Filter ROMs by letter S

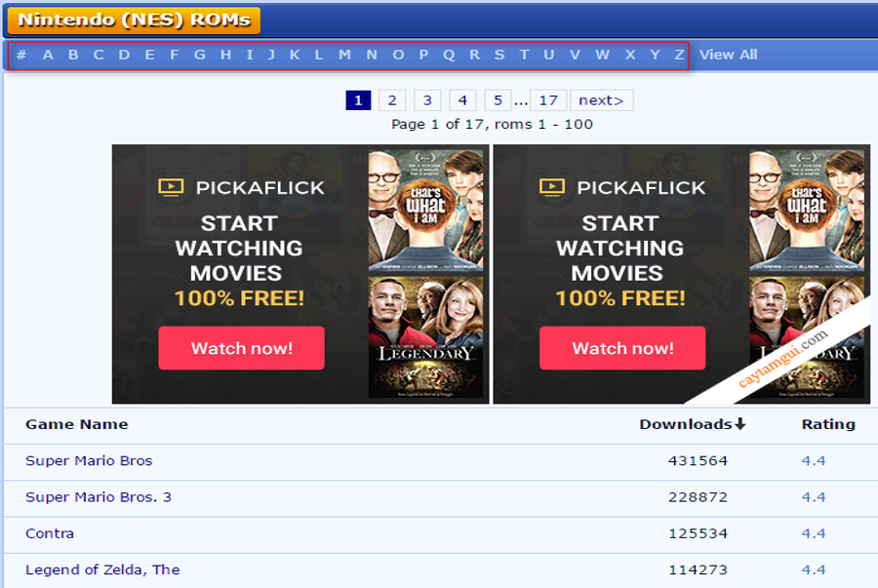(499, 55)
